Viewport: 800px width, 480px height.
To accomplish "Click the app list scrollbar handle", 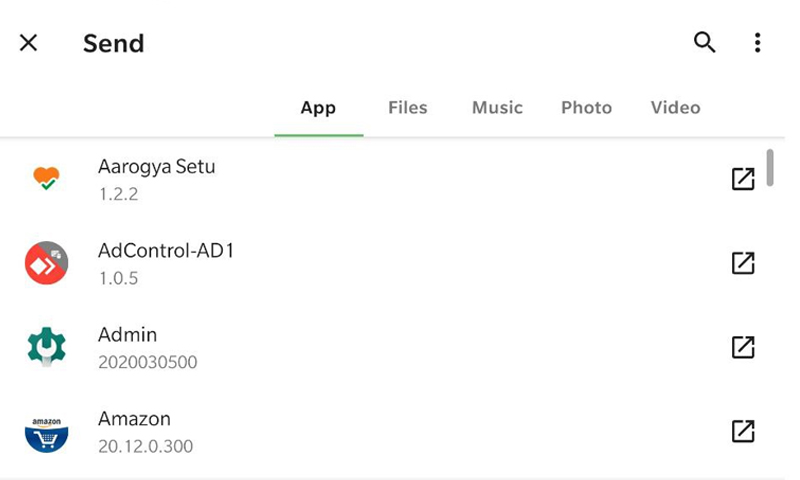I will click(769, 167).
